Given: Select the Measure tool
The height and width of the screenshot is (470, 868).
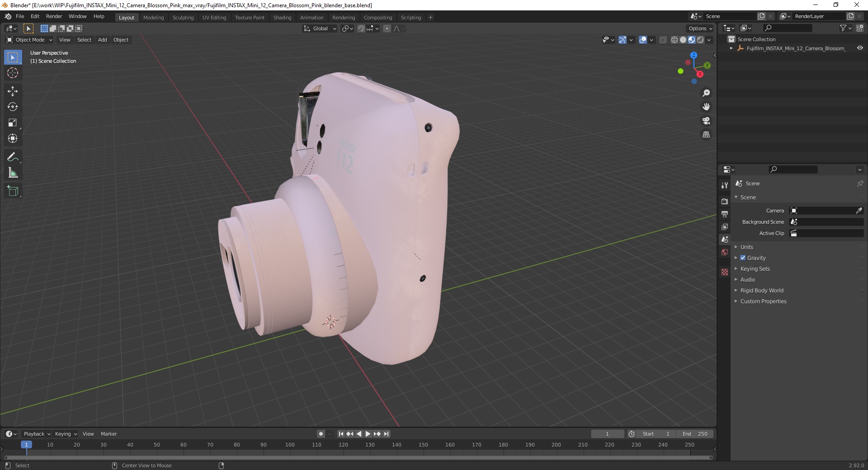Looking at the screenshot, I should coord(13,173).
